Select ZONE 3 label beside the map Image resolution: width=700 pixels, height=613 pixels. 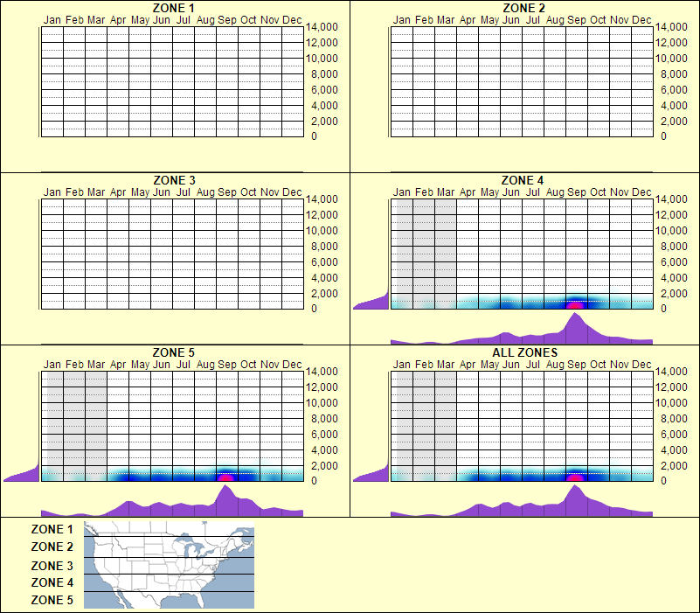[52, 566]
